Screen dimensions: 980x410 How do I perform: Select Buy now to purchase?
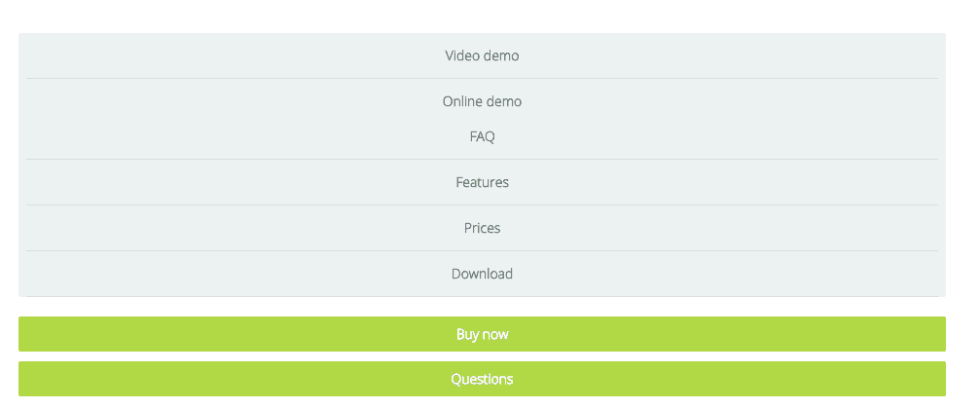[482, 334]
